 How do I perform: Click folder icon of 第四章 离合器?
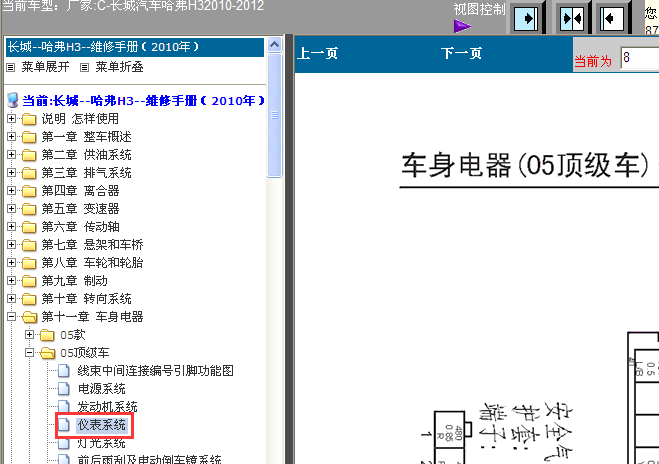(29, 191)
